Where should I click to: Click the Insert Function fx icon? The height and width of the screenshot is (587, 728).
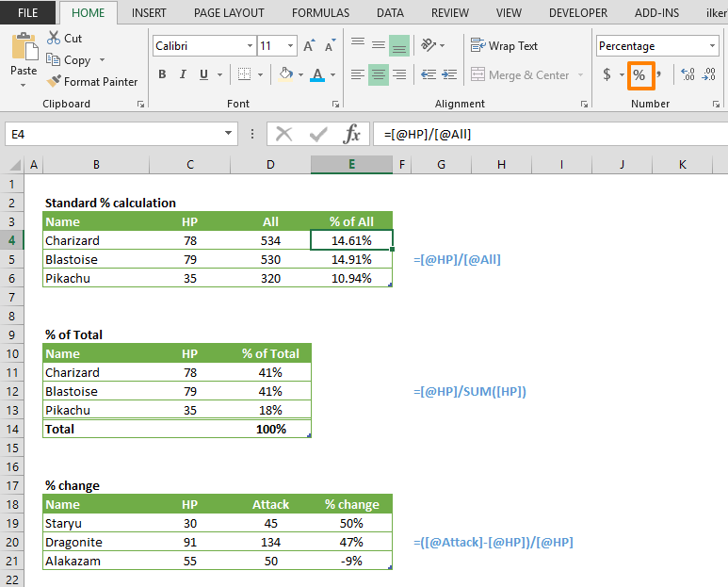pos(351,134)
